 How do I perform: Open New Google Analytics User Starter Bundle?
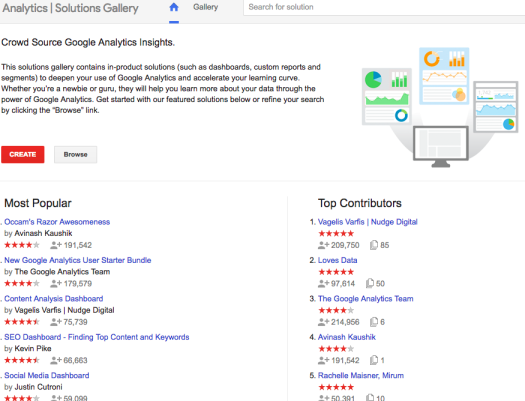coord(77,260)
